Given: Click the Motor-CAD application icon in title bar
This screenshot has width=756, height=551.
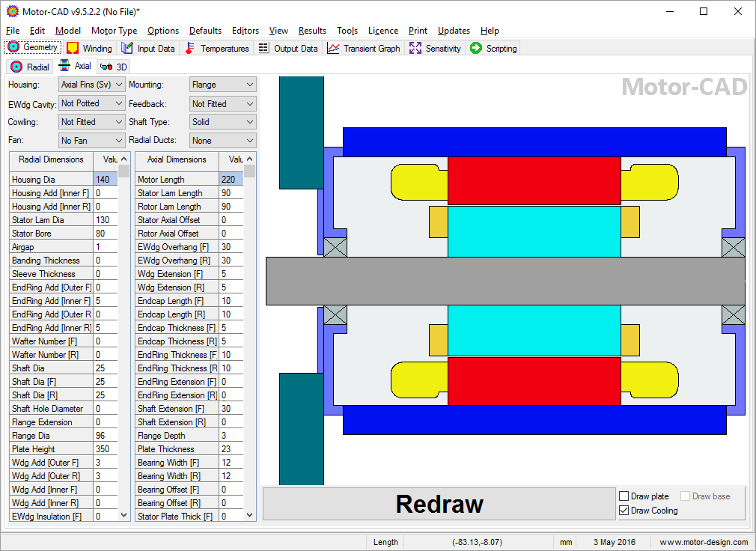Looking at the screenshot, I should click(12, 11).
